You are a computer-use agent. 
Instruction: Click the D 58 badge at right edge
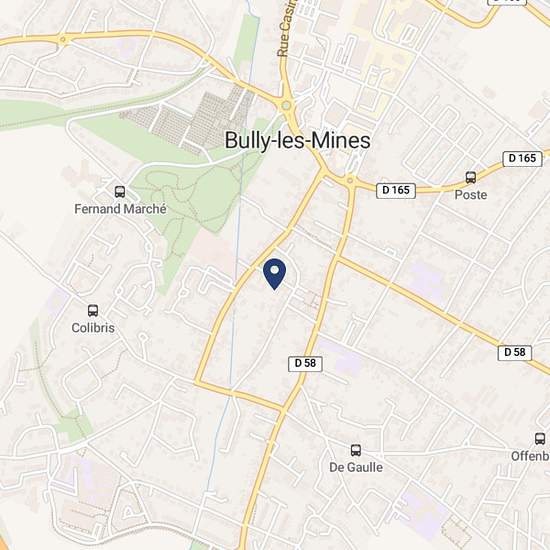tap(515, 352)
